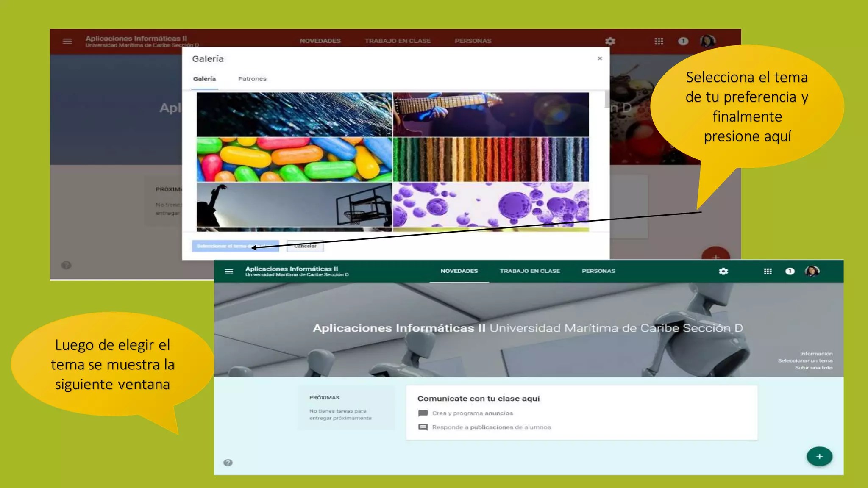Open Trabajo en clase tab, green header
Viewport: 868px width, 488px height.
pos(530,271)
